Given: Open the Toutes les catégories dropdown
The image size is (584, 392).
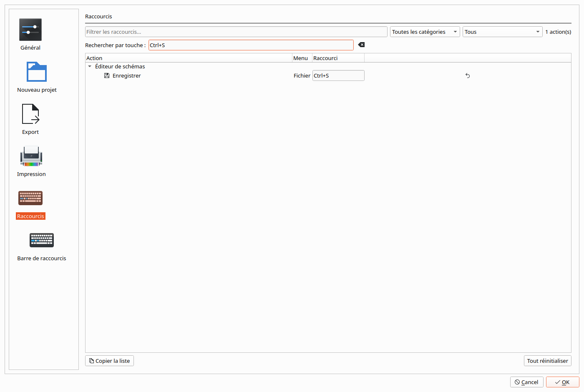Looking at the screenshot, I should (x=425, y=32).
